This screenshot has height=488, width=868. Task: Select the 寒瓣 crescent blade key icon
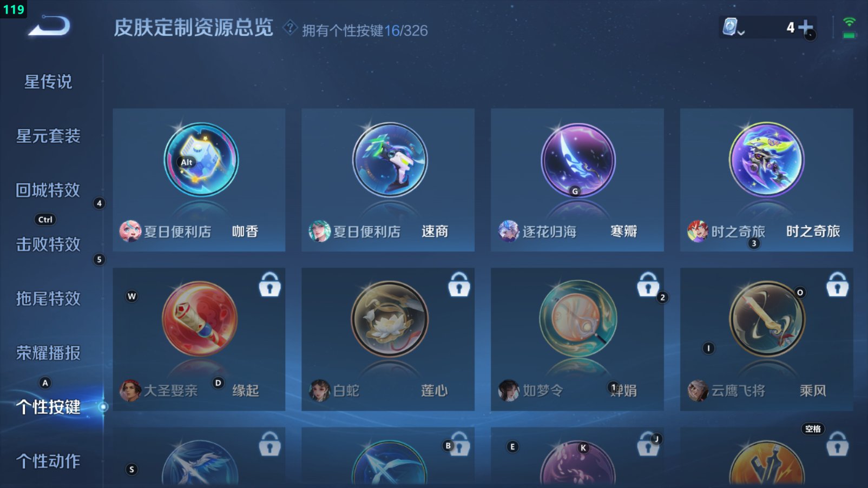(x=578, y=160)
